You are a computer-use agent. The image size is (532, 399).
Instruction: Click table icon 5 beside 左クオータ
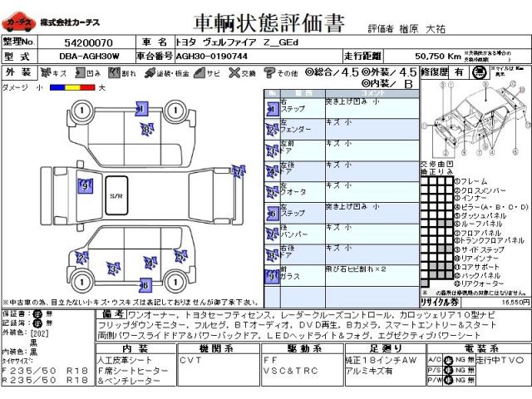point(272,192)
